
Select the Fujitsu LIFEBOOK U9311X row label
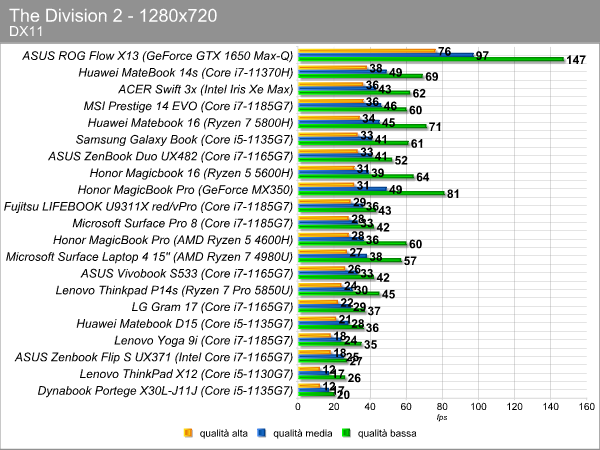click(x=148, y=207)
